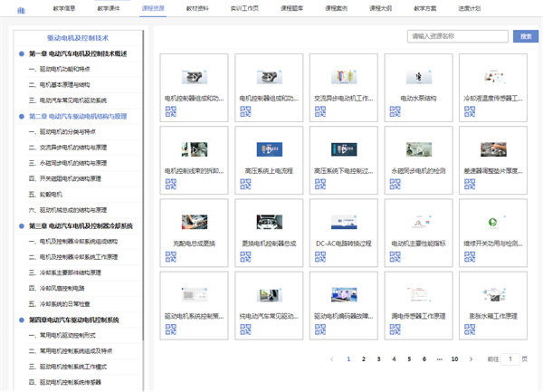Open QR code for 交流异步电动机工作 card
This screenshot has width=543, height=392.
320,111
